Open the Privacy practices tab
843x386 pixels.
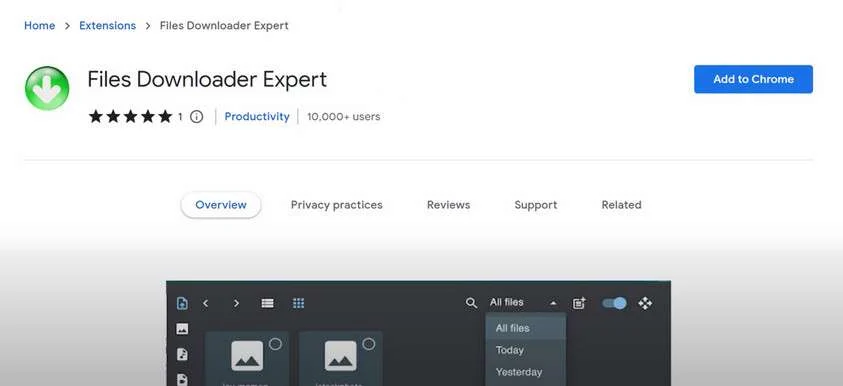coord(337,205)
